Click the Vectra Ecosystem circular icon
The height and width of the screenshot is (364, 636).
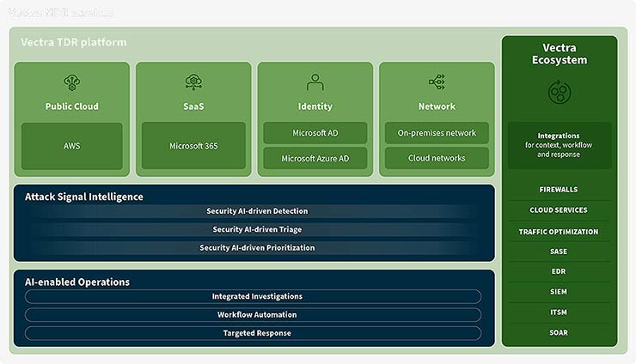click(x=560, y=92)
